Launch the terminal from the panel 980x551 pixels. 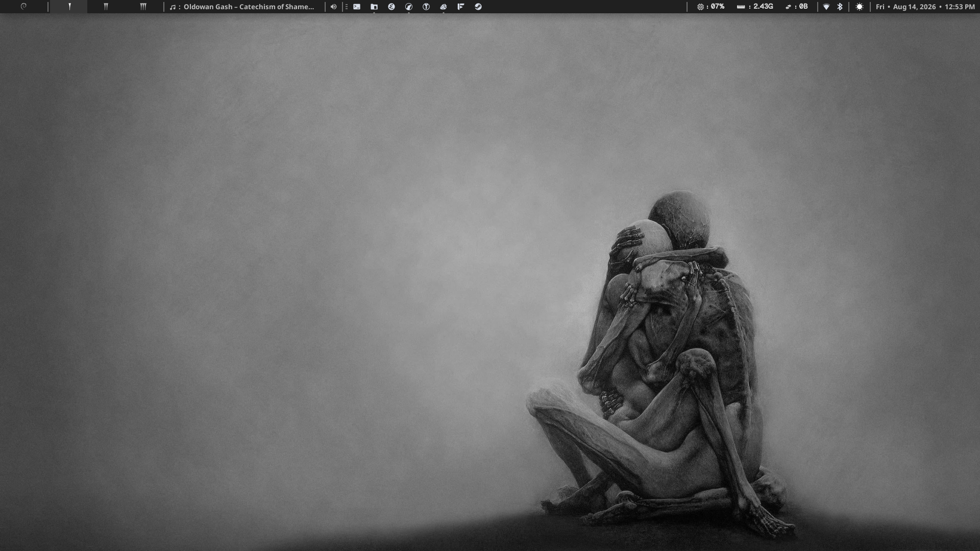(x=357, y=7)
